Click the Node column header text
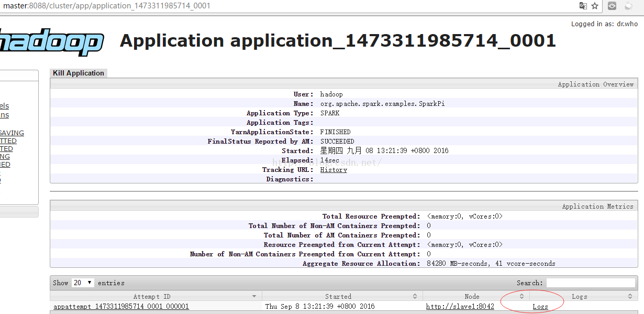The width and height of the screenshot is (644, 314). 472,297
